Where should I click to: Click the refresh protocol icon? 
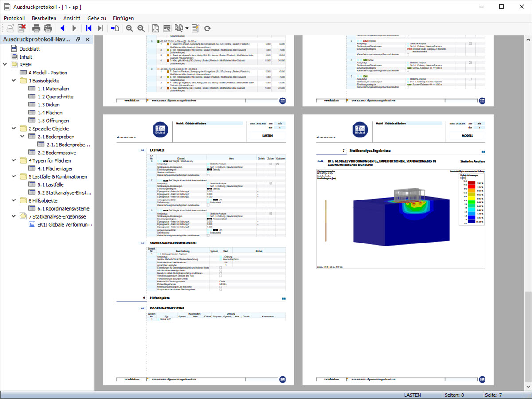coord(207,28)
